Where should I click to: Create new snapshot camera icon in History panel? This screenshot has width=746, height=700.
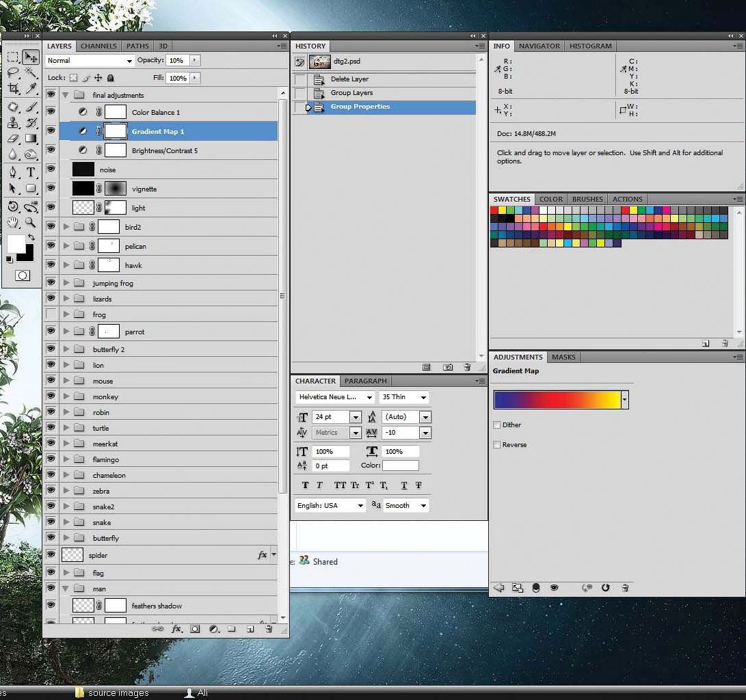pyautogui.click(x=448, y=367)
